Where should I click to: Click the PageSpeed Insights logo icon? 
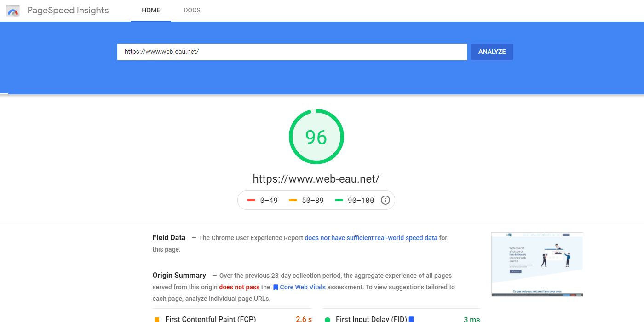pos(13,10)
